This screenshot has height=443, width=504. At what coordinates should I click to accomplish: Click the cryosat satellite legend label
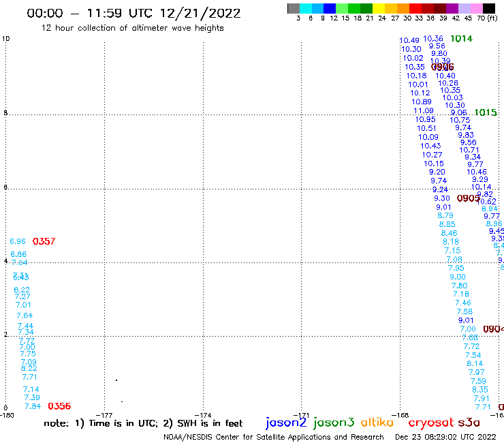click(431, 423)
